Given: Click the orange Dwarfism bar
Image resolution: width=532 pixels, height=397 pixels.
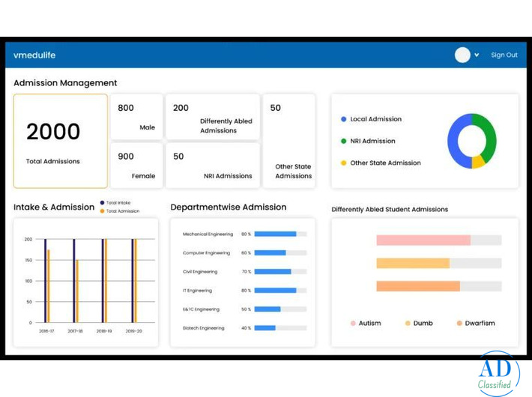Looking at the screenshot, I should tap(418, 286).
